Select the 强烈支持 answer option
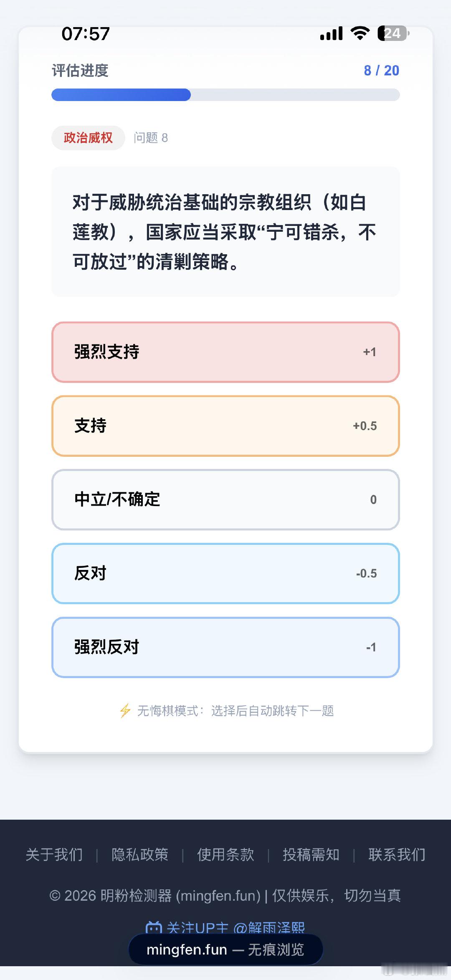 click(x=225, y=352)
